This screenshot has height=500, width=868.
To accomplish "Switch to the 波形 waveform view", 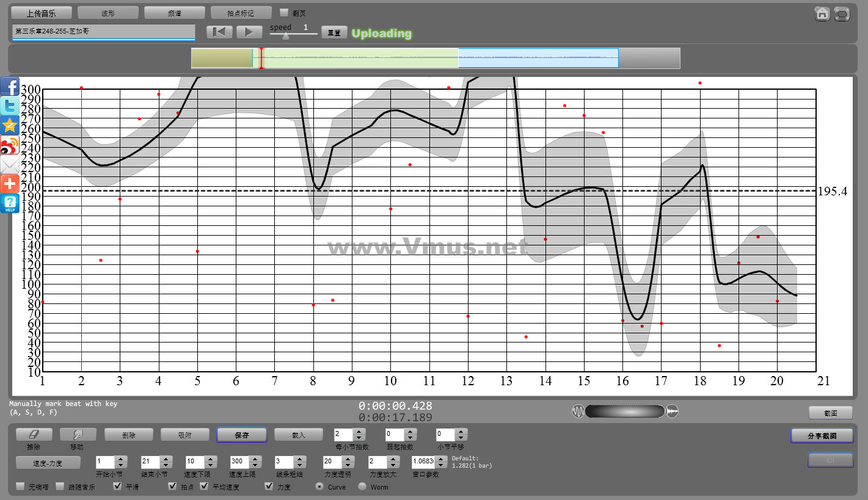I will (108, 13).
